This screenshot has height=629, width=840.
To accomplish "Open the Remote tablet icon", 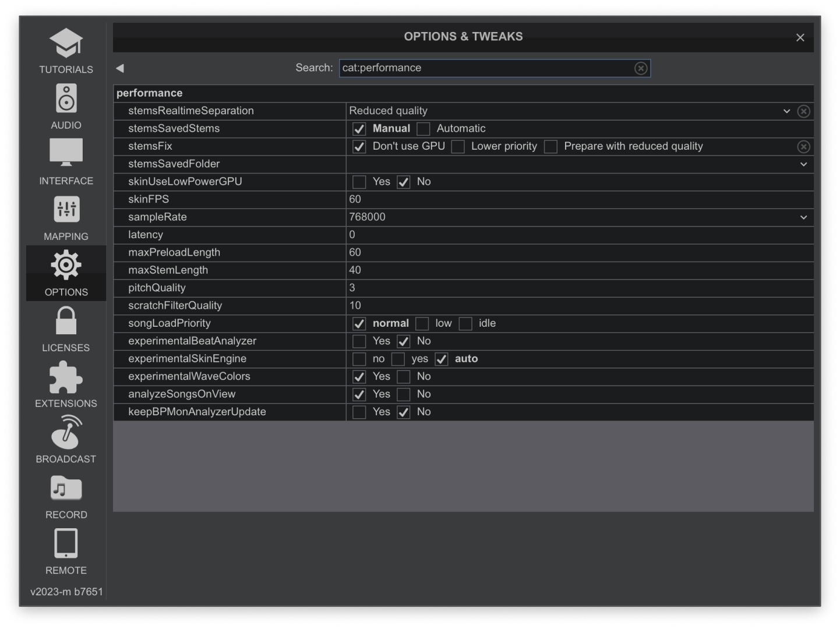I will point(66,544).
